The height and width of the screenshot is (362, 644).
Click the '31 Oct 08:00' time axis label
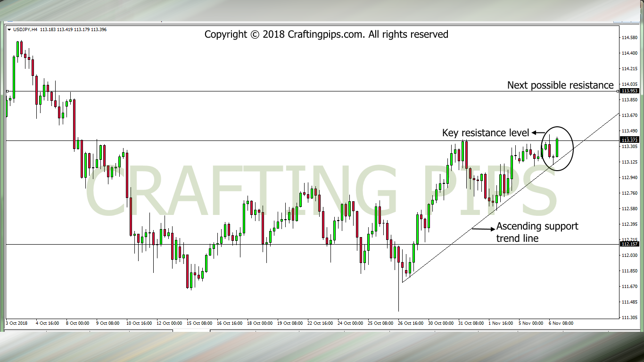pos(471,323)
